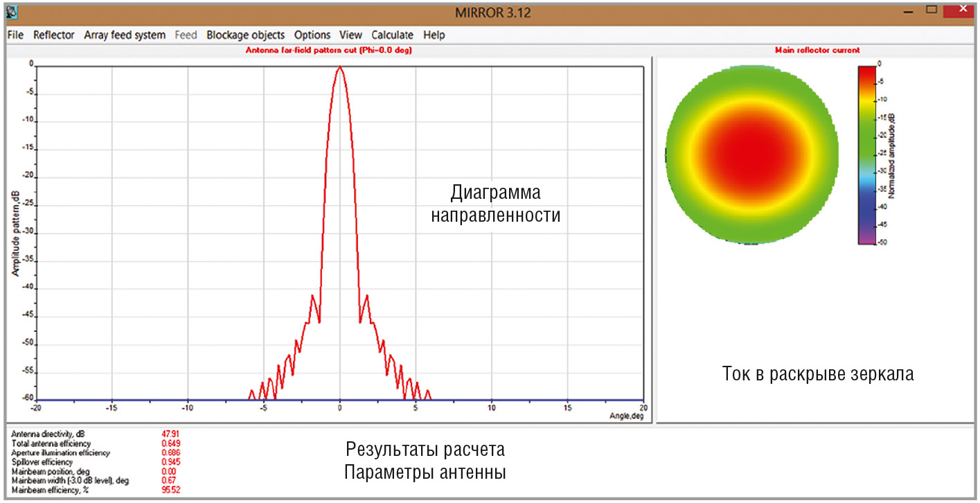
Task: Open the Reflector menu
Action: (53, 35)
